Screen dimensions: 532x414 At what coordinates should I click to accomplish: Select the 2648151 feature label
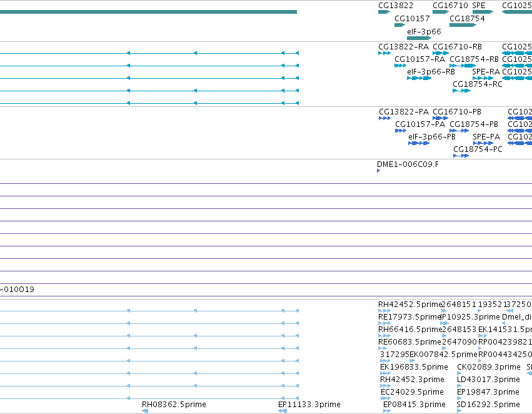(x=459, y=305)
